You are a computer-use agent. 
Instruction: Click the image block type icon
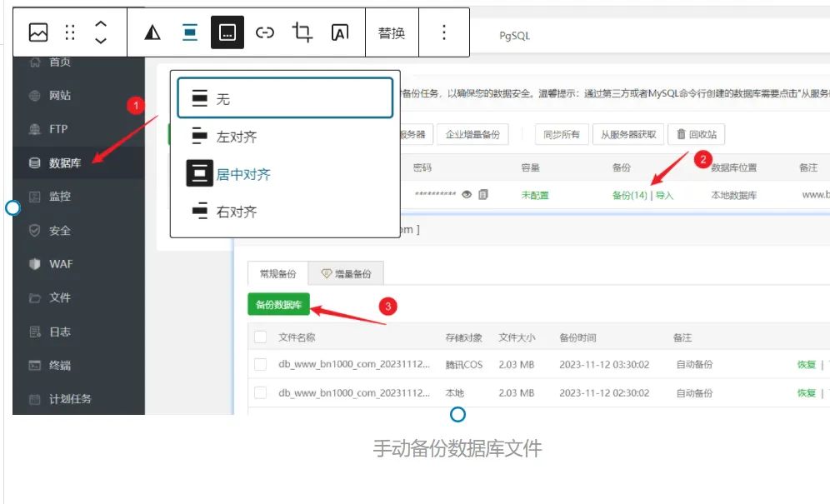[38, 32]
